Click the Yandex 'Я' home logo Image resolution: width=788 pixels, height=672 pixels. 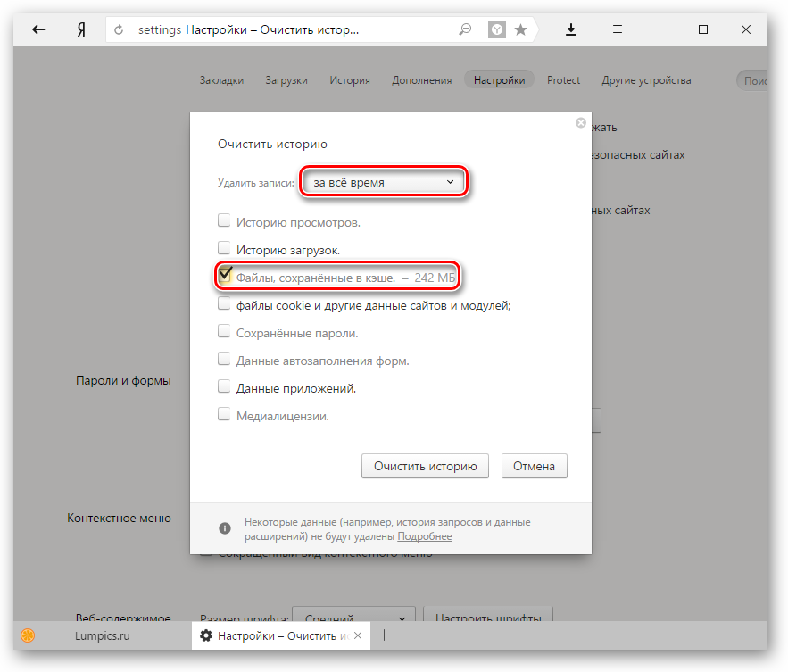81,29
